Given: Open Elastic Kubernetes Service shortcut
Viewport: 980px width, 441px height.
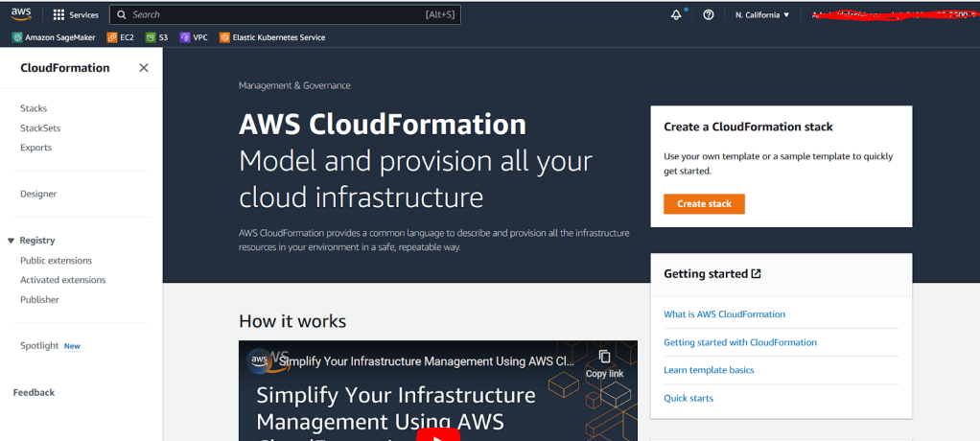Looking at the screenshot, I should point(272,37).
